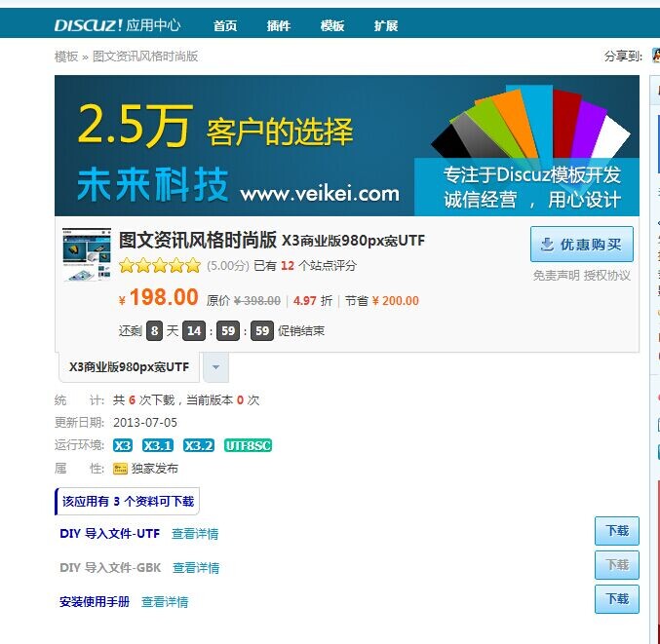View details for DIY 导入文件-UTF
Screen dimensions: 660x644
[x=195, y=534]
